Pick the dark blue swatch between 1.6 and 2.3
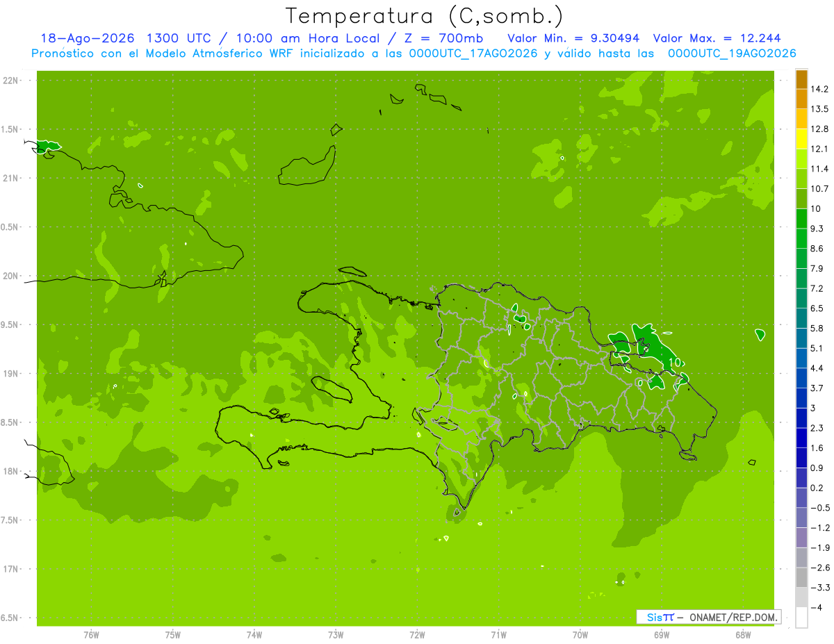The height and width of the screenshot is (644, 834). pos(801,438)
